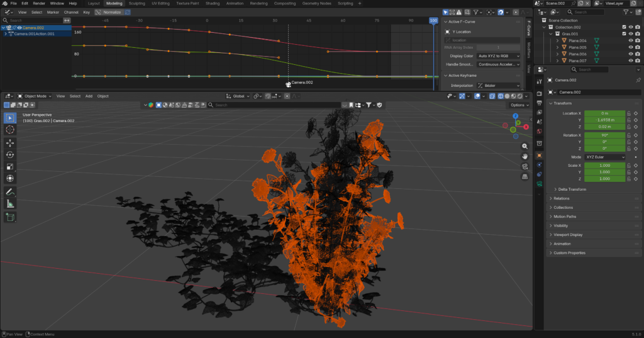Open the Display Color dropdown
Image resolution: width=644 pixels, height=338 pixels.
point(499,56)
